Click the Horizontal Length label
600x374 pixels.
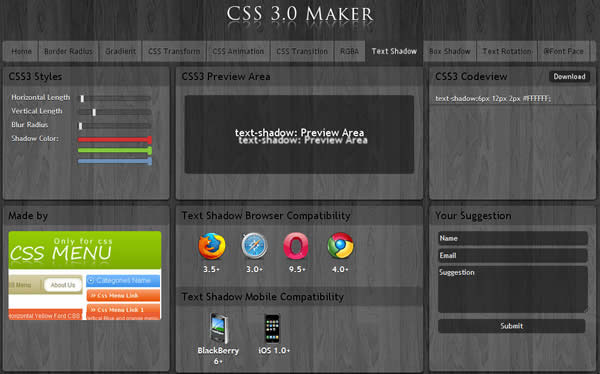coord(41,97)
